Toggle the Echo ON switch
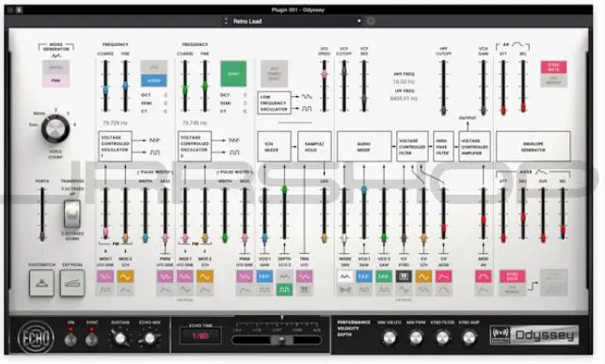 coord(71,340)
